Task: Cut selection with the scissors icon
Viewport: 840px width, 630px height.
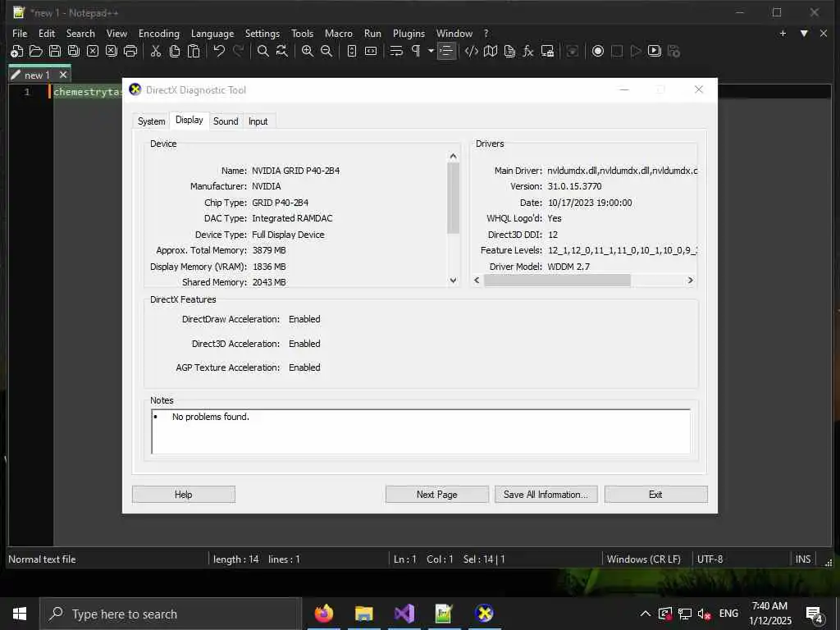Action: click(x=156, y=52)
